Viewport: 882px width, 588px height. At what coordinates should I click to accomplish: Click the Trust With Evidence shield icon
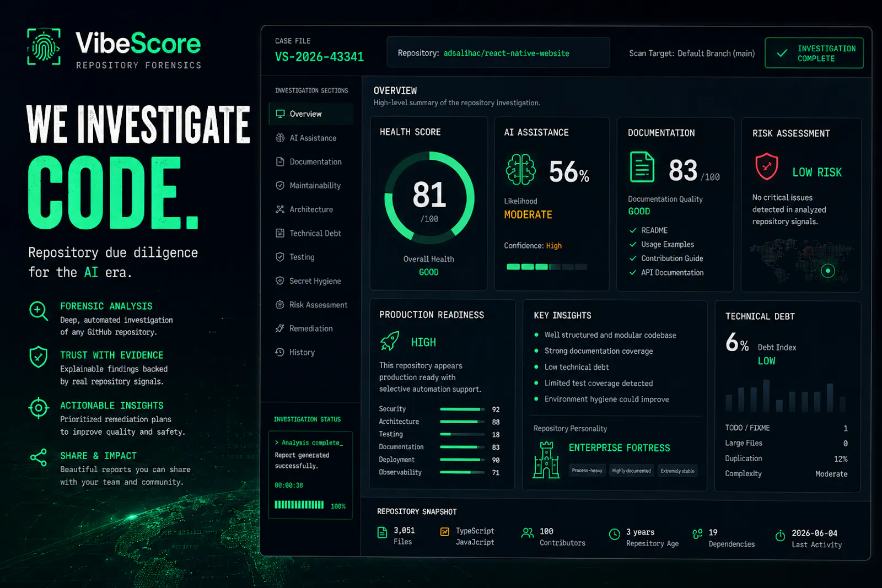pos(39,357)
